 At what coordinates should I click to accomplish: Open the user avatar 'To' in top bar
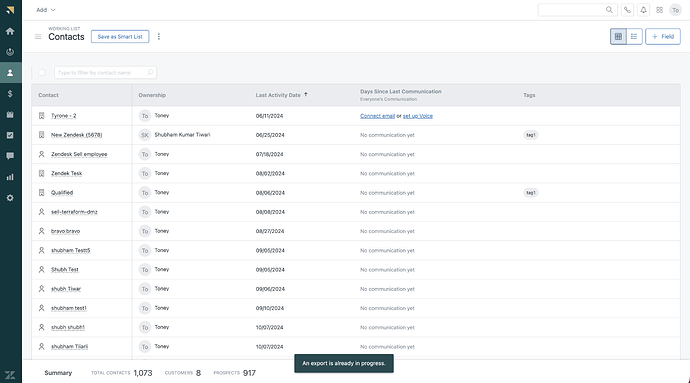[675, 10]
